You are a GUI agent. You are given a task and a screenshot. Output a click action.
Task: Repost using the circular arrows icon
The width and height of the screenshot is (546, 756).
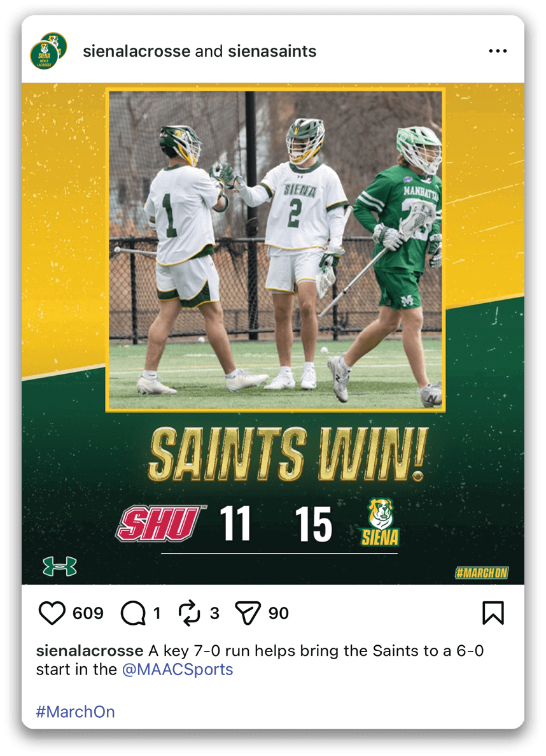tap(190, 613)
